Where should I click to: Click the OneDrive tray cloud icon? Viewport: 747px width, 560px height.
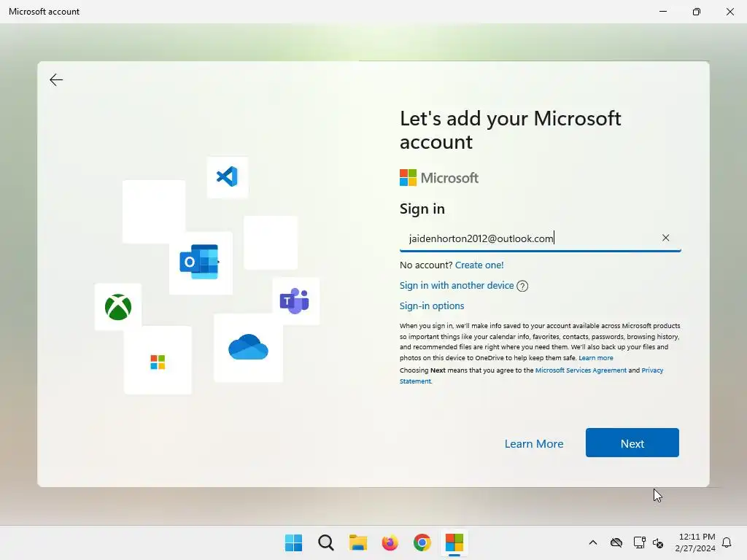tap(616, 542)
